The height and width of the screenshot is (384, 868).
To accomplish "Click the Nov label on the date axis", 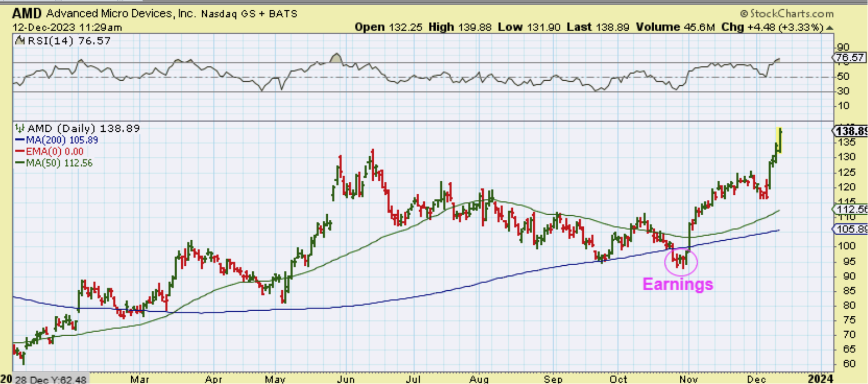I will point(689,379).
